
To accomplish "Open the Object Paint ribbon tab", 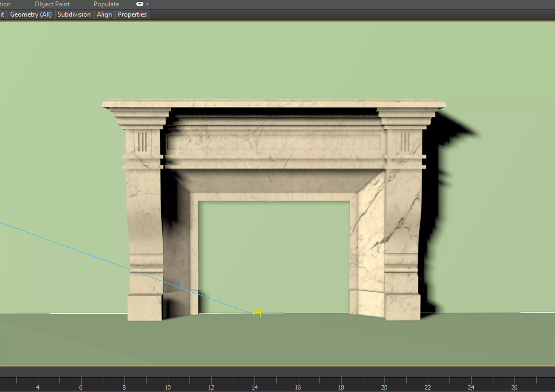I will point(52,4).
